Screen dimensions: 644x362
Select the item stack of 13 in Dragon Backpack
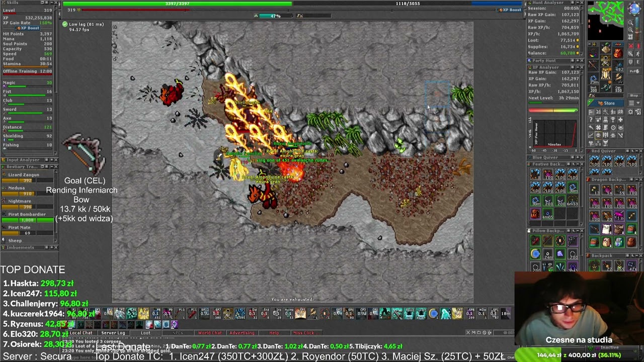(595, 190)
